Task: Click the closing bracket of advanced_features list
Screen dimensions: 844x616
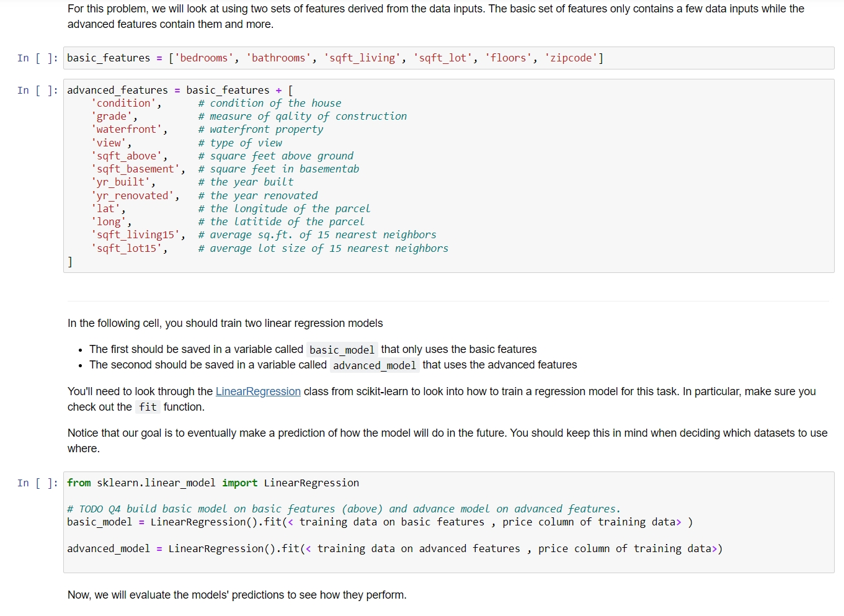Action: point(70,261)
